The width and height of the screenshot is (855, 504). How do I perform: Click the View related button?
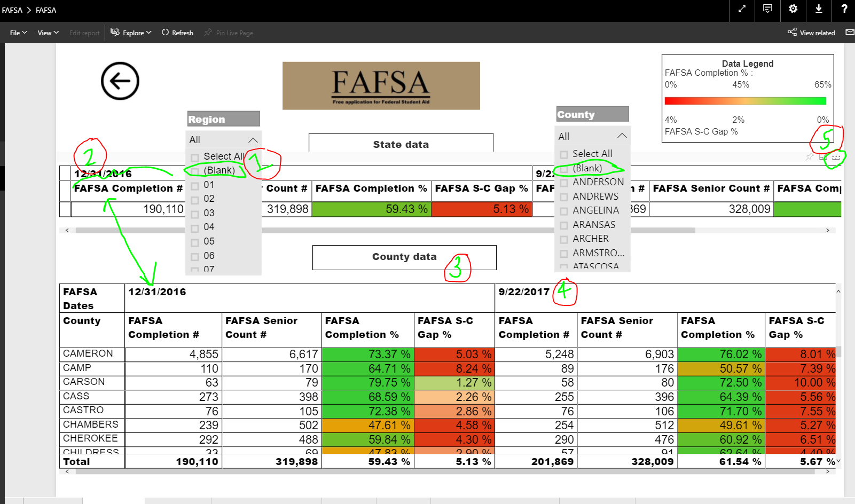click(811, 33)
